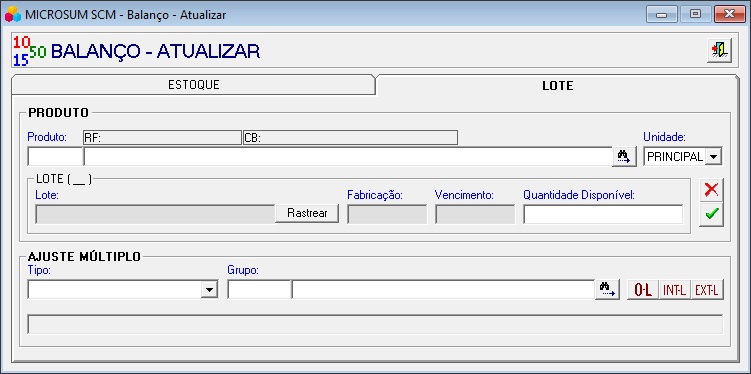The height and width of the screenshot is (374, 751).
Task: Click the MICROSUM app icon in title bar
Action: pyautogui.click(x=13, y=14)
